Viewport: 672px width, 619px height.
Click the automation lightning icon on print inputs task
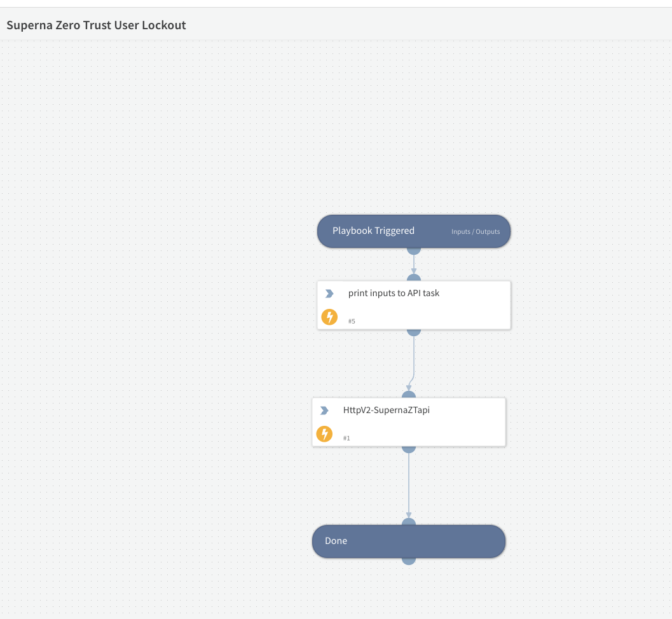coord(329,316)
